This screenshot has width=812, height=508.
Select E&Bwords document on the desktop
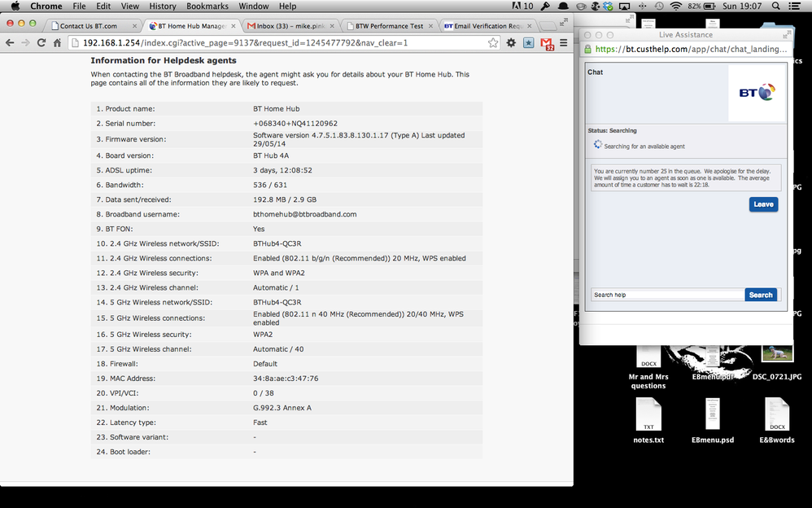click(x=777, y=421)
